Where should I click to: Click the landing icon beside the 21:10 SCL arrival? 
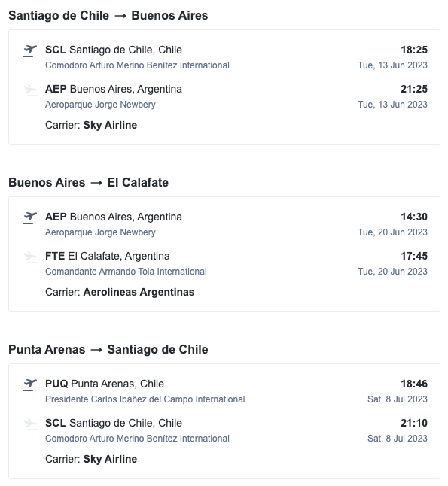click(30, 424)
